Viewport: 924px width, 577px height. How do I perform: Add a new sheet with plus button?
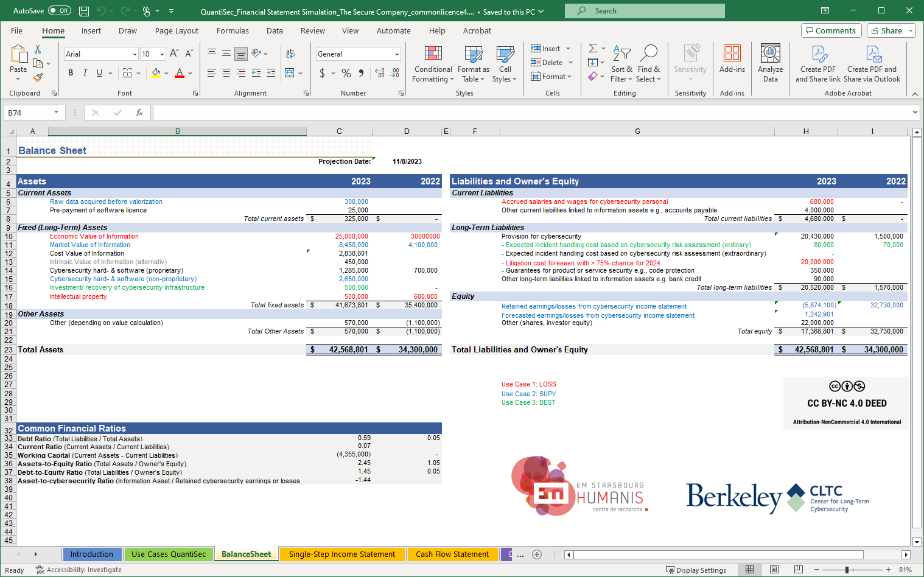[537, 554]
